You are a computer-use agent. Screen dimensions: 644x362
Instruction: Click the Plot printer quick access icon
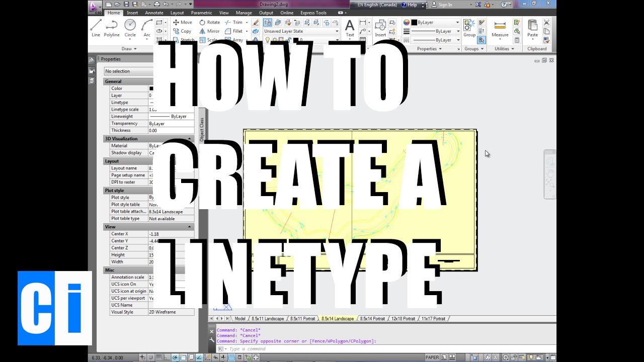157,5
